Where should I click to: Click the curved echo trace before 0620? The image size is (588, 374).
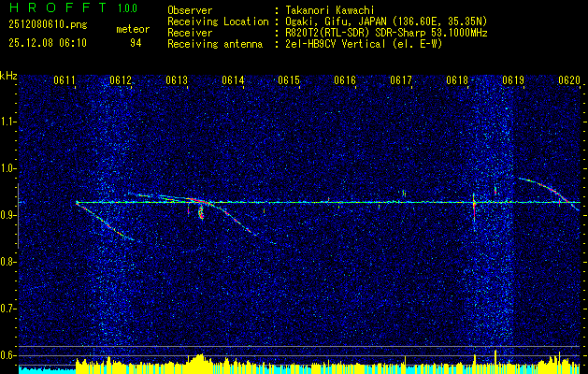(549, 194)
